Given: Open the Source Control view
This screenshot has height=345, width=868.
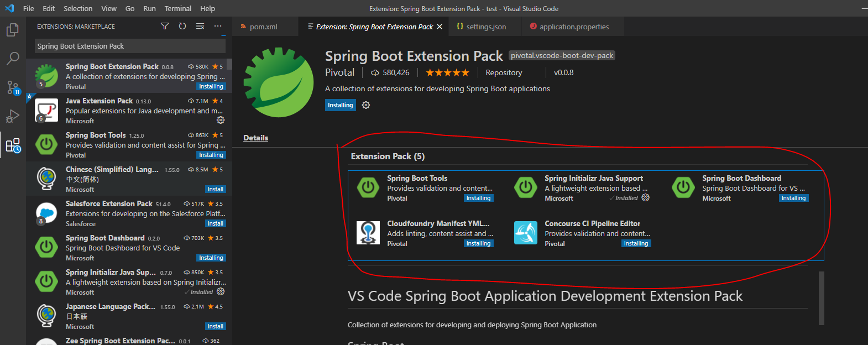Looking at the screenshot, I should click(x=12, y=87).
